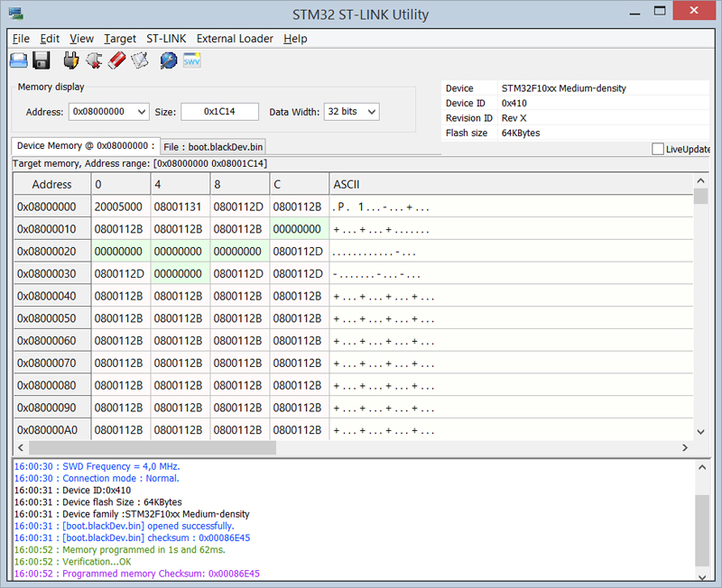Screen dimensions: 722x588
Task: Maximize the ST-LINK Utility window
Action: (x=660, y=12)
